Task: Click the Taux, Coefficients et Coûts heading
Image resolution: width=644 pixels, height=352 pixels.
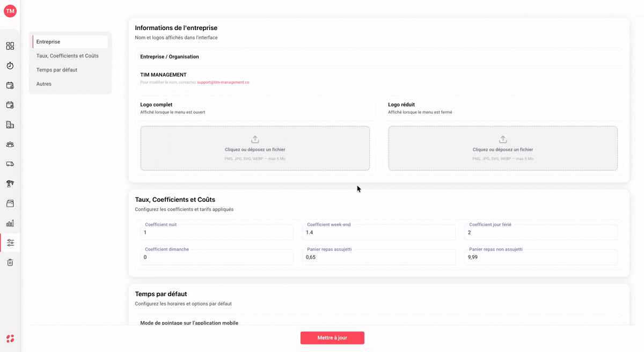Action: pos(175,200)
